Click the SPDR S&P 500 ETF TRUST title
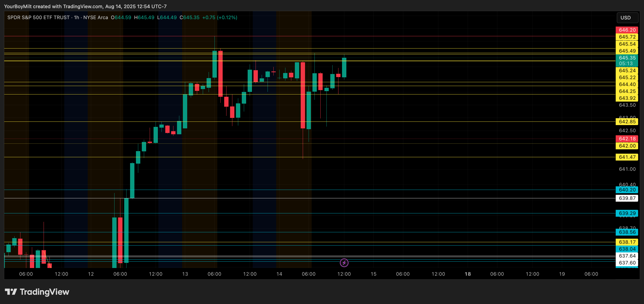 coord(38,18)
